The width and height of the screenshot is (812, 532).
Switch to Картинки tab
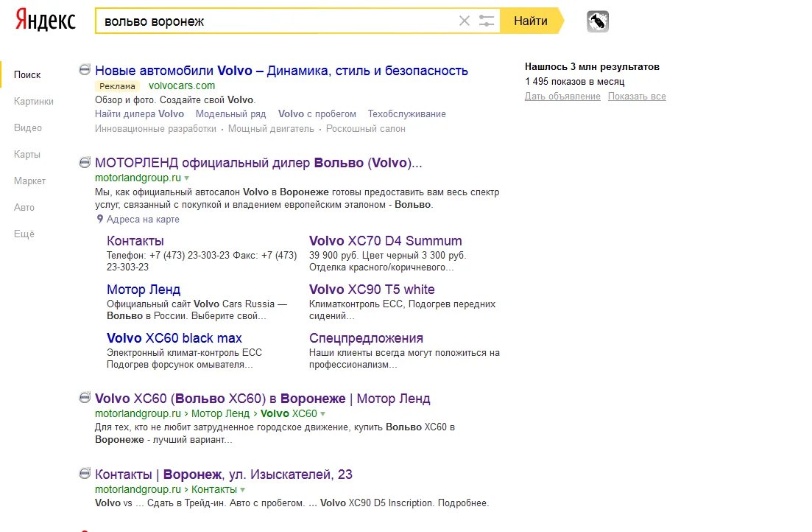(x=34, y=101)
